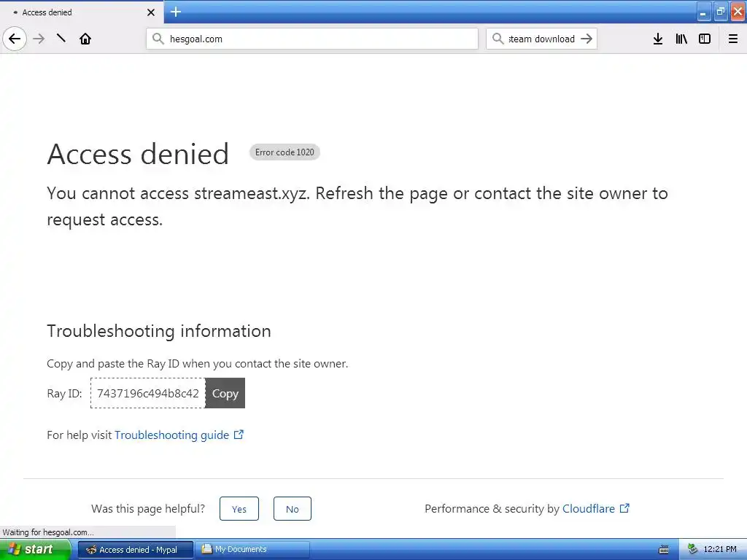Open the downloads panel icon
This screenshot has height=560, width=747.
658,39
